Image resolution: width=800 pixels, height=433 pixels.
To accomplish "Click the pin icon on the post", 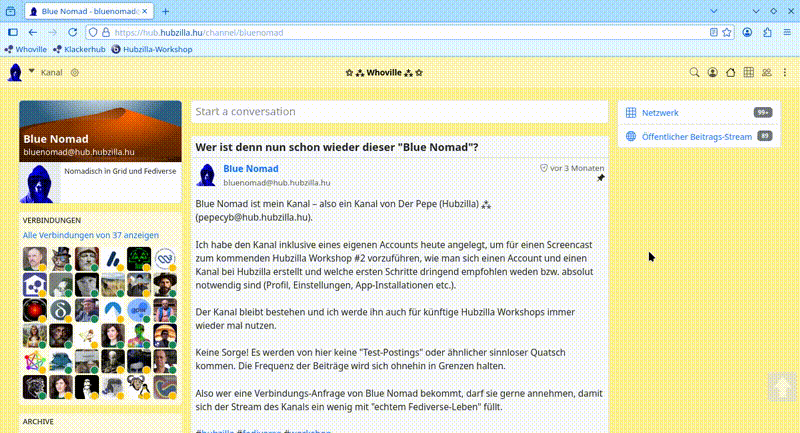I will (x=601, y=179).
